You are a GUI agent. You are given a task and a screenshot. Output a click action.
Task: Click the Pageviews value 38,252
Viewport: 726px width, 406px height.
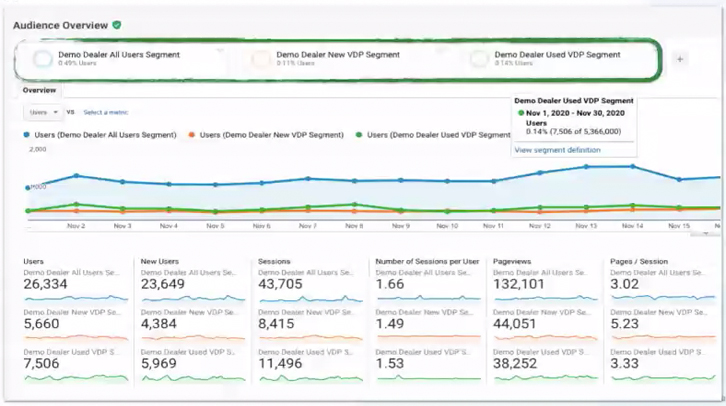(515, 363)
